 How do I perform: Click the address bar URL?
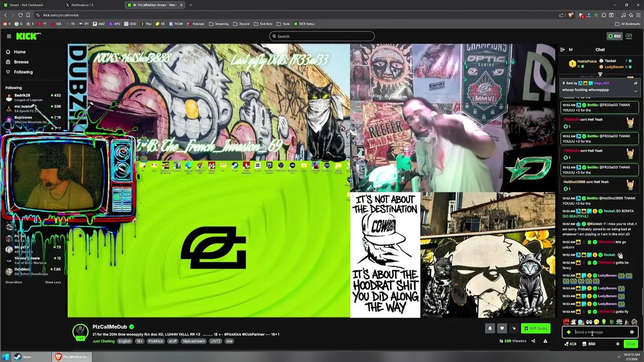coord(61,15)
